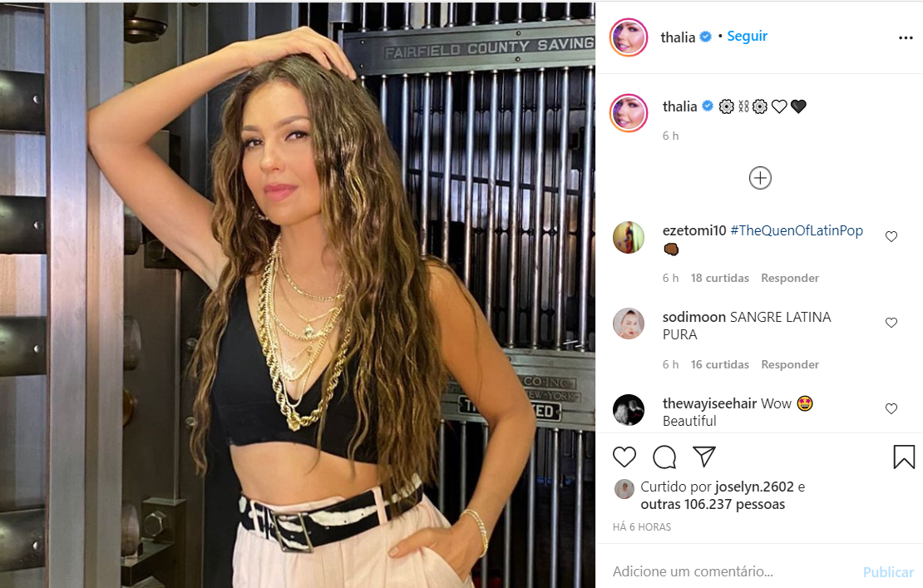The width and height of the screenshot is (923, 588).
Task: Load more comments with plus circle
Action: click(x=760, y=178)
